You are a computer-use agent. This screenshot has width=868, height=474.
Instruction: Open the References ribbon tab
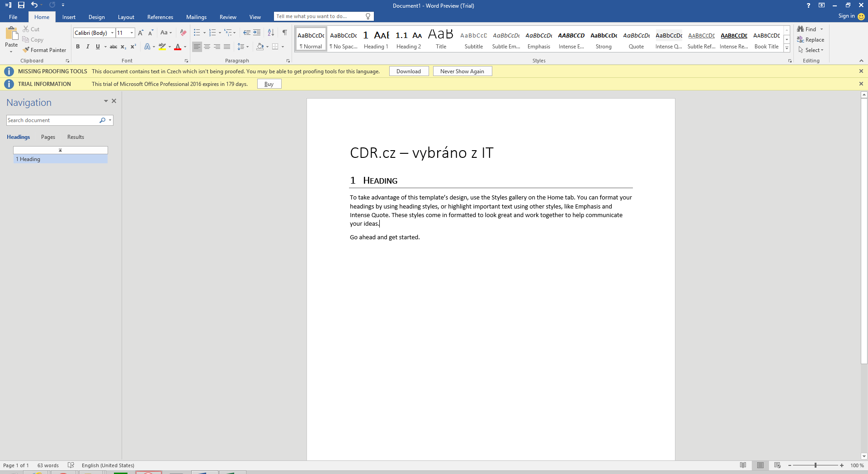click(160, 17)
